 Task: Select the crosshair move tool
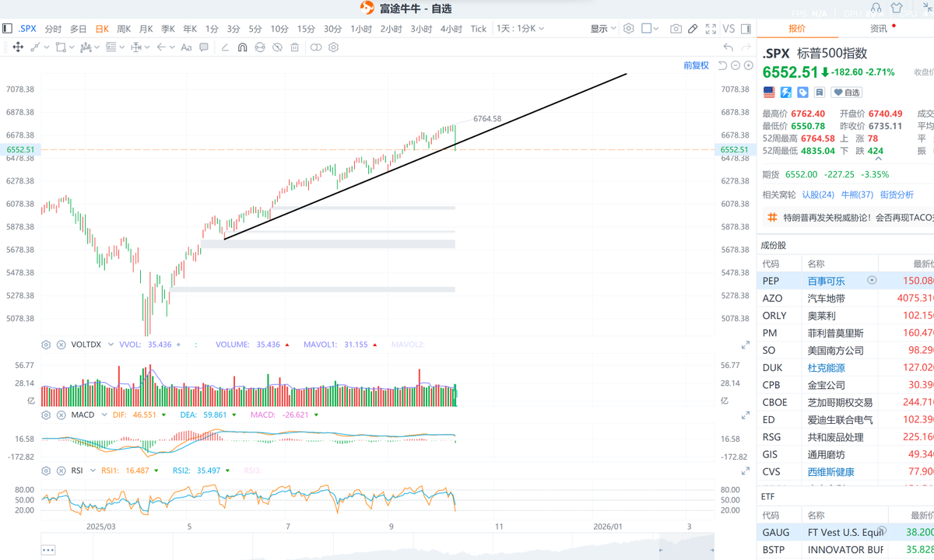[18, 47]
